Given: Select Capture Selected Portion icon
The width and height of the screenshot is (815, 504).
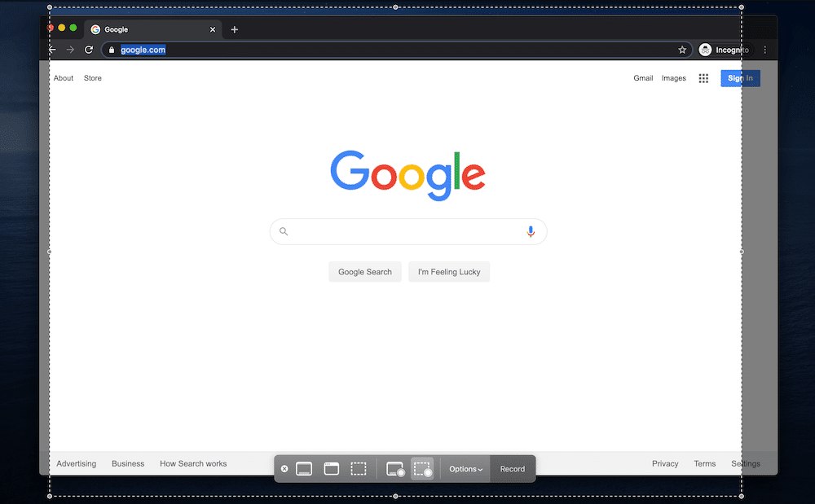Looking at the screenshot, I should click(359, 469).
